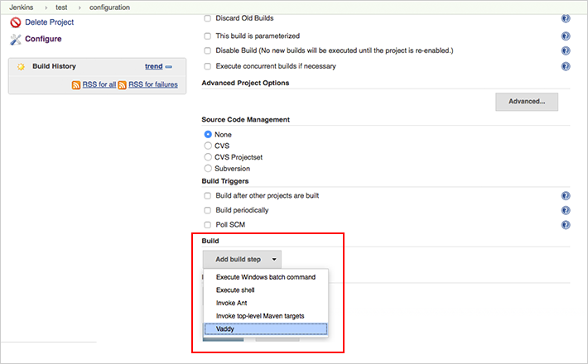Open help for Poll SCM
This screenshot has height=364, width=588.
(566, 225)
